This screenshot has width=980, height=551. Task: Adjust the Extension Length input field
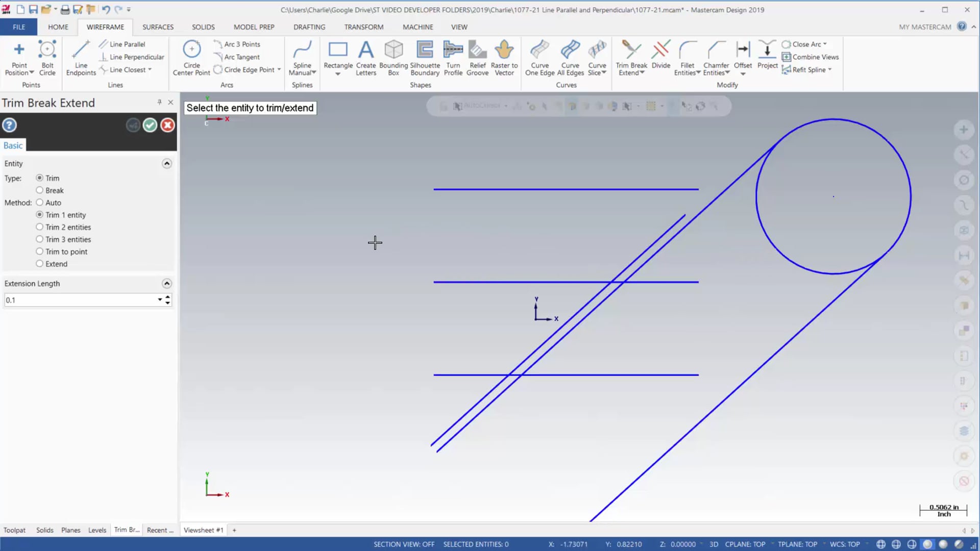80,300
